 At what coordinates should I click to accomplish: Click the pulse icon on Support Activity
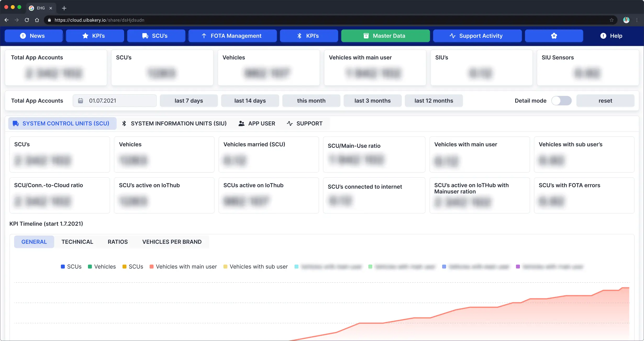pos(453,36)
